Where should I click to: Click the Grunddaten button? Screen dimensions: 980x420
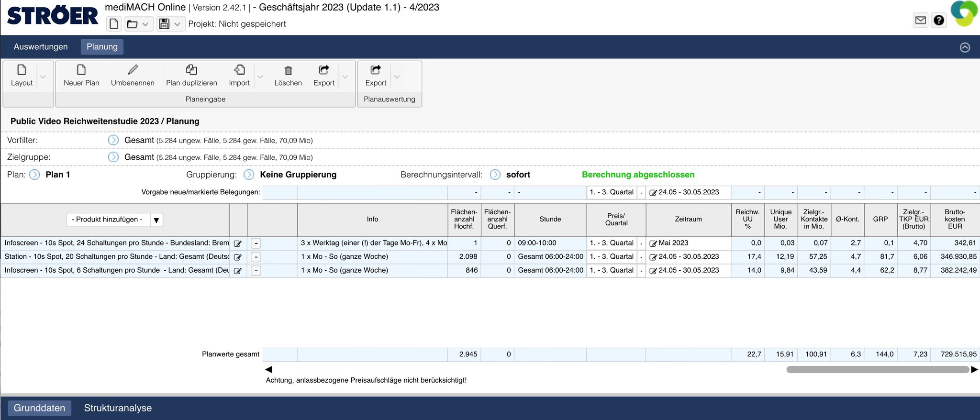[x=39, y=408]
